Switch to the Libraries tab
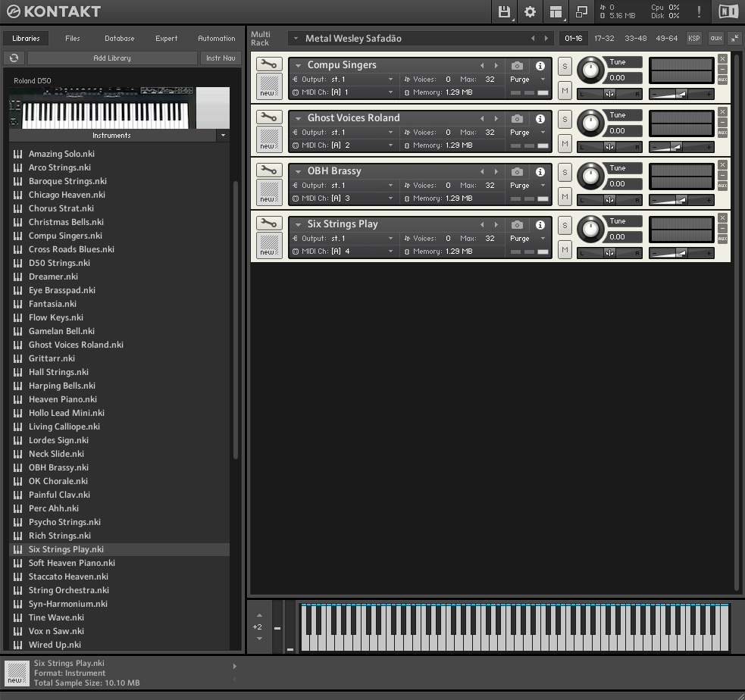This screenshot has width=745, height=700. click(26, 39)
